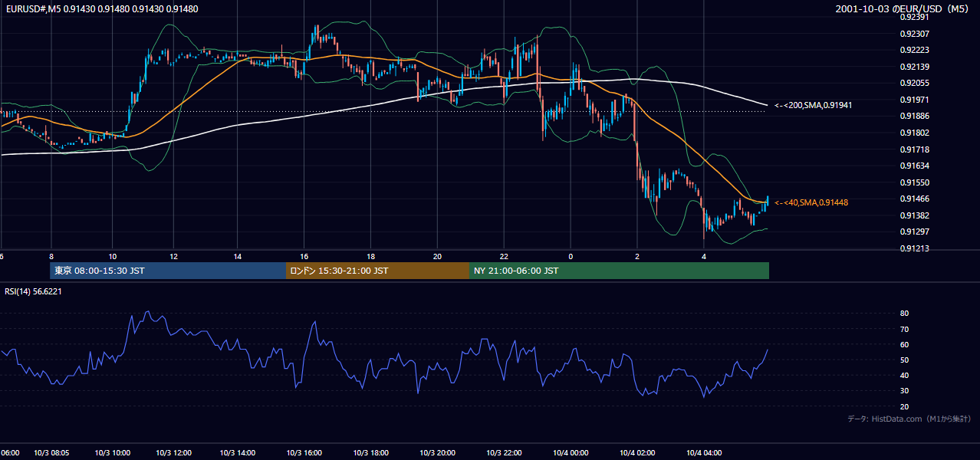Click the hour tick 16 under the chart
The height and width of the screenshot is (460, 980).
pyautogui.click(x=304, y=256)
